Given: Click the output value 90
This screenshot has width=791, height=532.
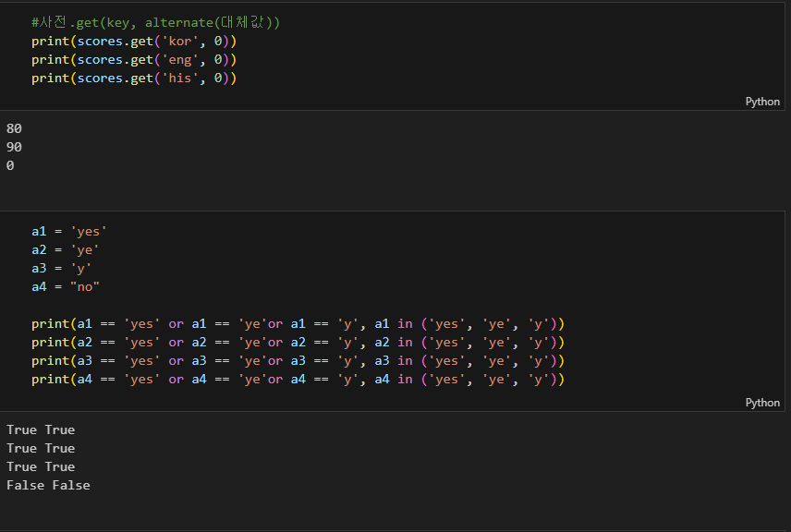Looking at the screenshot, I should (14, 147).
